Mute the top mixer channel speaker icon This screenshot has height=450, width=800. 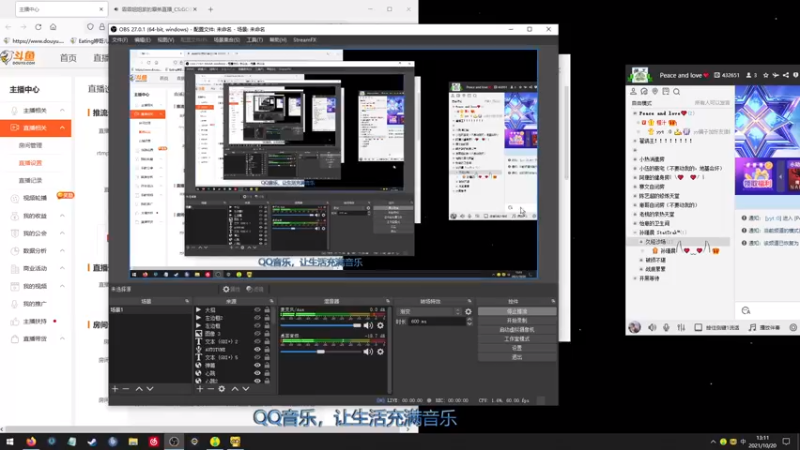pos(368,325)
